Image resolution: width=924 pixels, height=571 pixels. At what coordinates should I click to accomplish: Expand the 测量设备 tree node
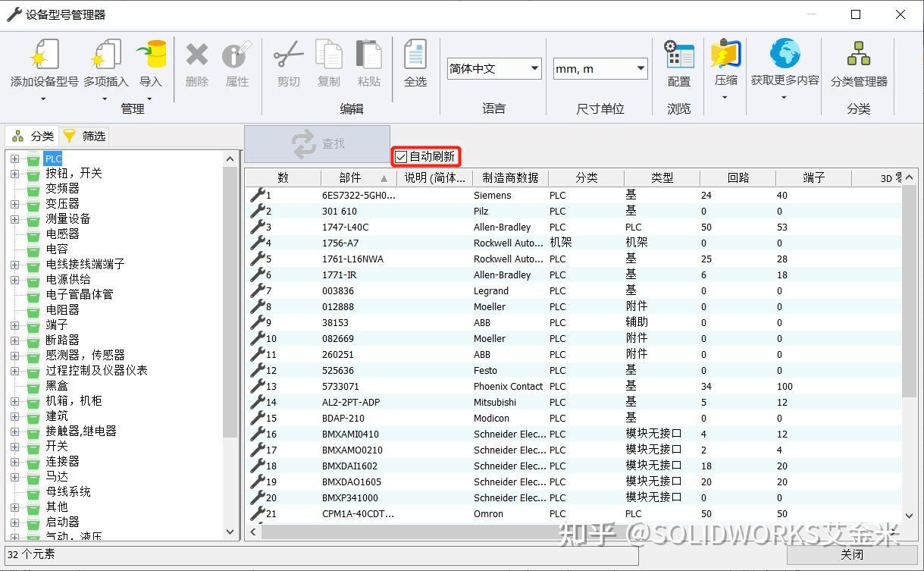(x=14, y=219)
